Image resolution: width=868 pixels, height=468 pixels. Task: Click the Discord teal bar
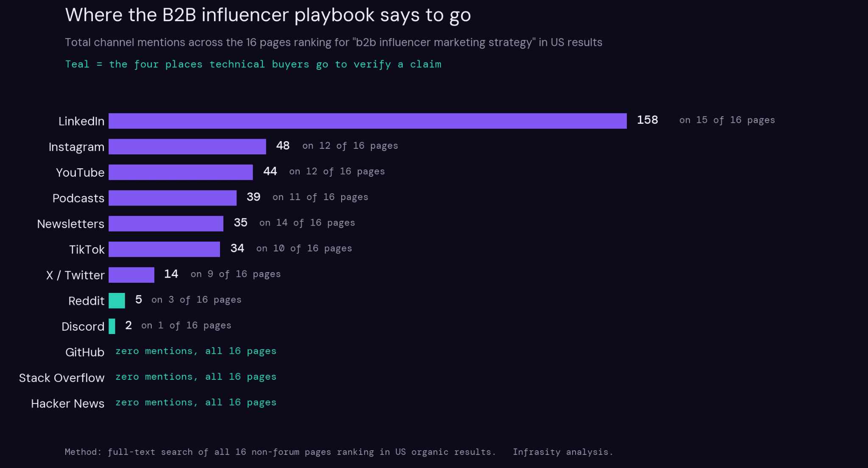(112, 326)
